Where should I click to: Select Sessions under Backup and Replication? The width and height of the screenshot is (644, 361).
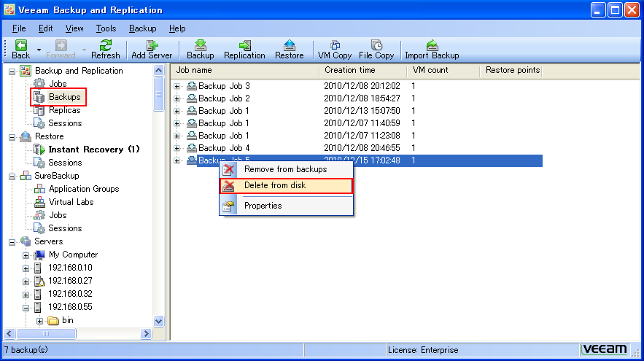coord(65,123)
